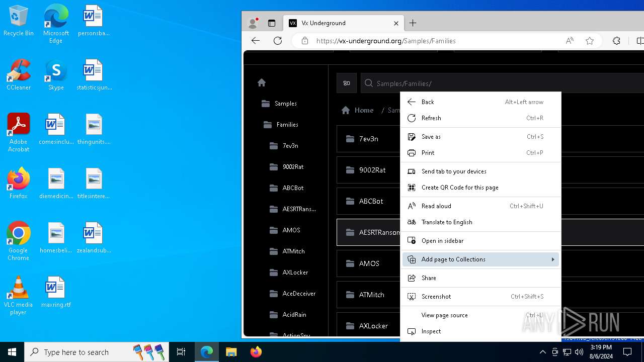Choose Send tab to your devices
Screen dimensions: 644x362
[x=480, y=171]
